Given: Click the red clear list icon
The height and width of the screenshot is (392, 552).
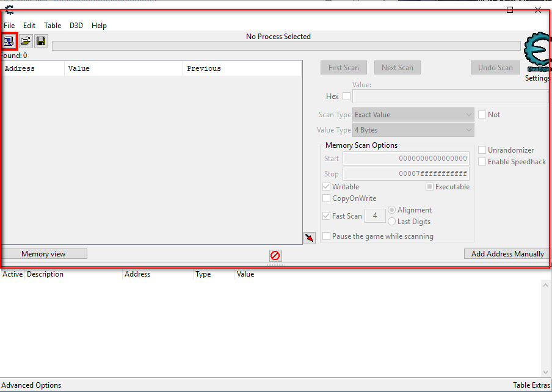Looking at the screenshot, I should (275, 255).
